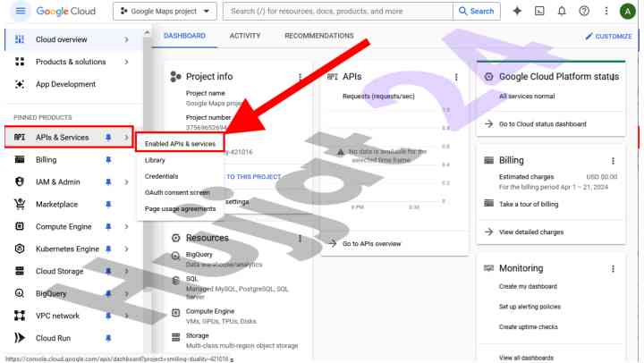This screenshot has height=363, width=644.
Task: Click the Search button
Action: click(477, 11)
